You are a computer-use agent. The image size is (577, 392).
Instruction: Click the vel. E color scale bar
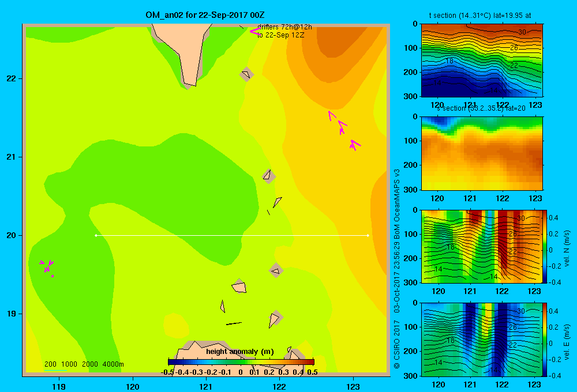click(x=545, y=340)
